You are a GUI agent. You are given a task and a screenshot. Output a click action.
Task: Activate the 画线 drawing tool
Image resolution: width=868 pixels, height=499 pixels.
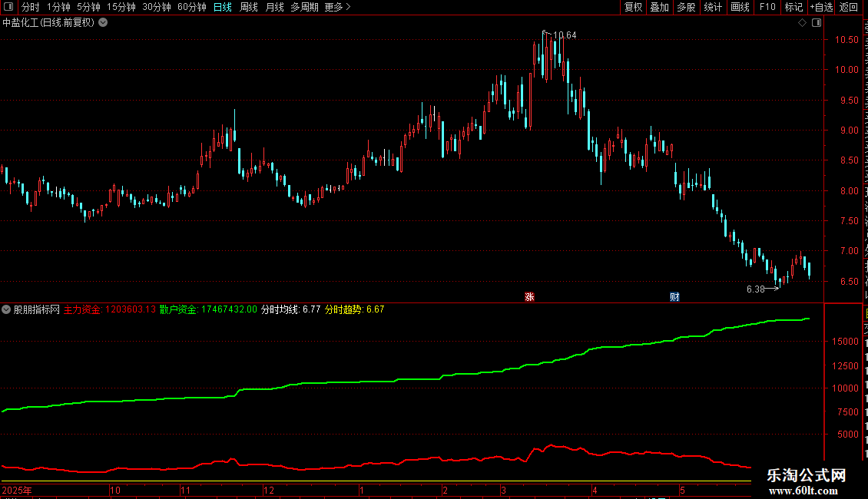(x=740, y=7)
